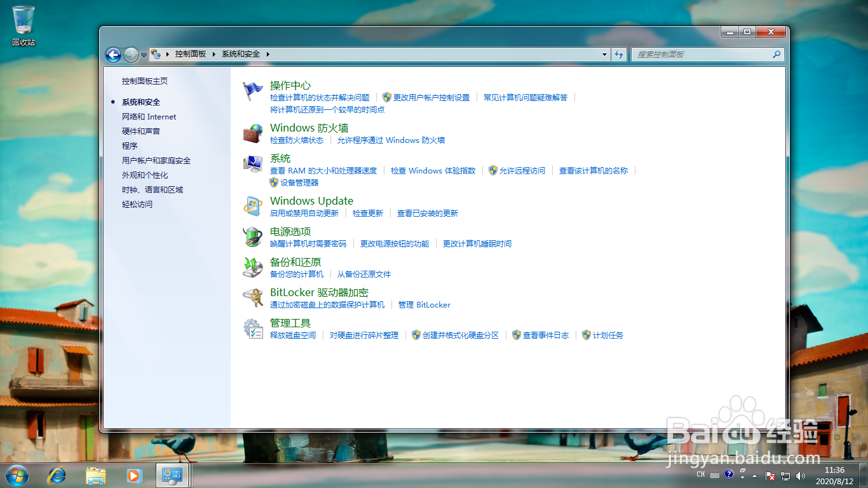Click 对硬盘进行碎片整理 link

point(364,335)
